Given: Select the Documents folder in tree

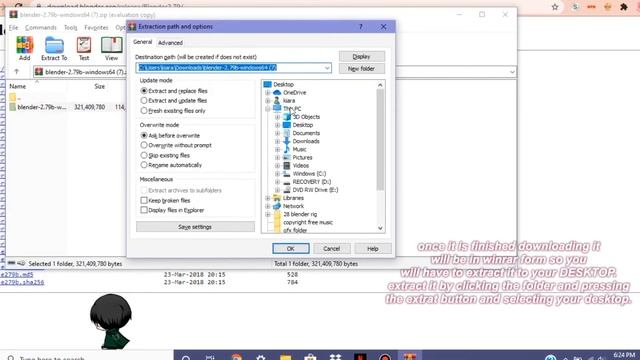Looking at the screenshot, I should click(x=306, y=133).
